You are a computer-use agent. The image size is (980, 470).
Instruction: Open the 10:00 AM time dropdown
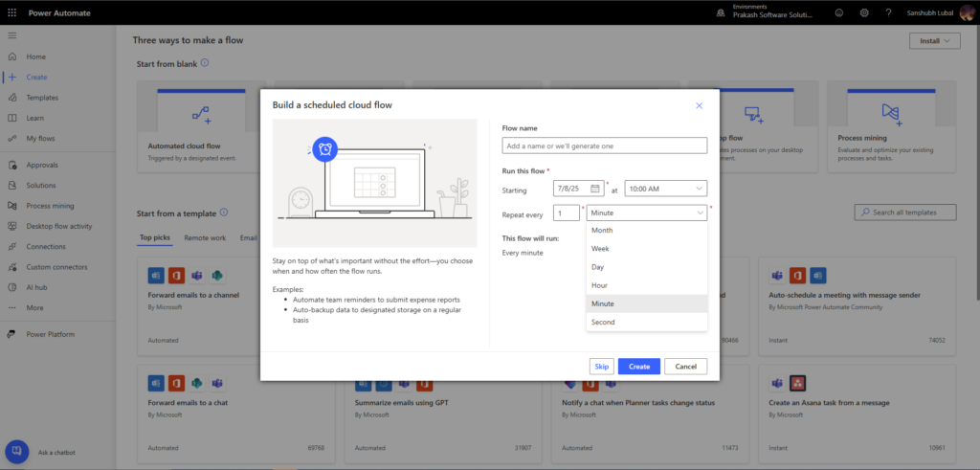666,189
